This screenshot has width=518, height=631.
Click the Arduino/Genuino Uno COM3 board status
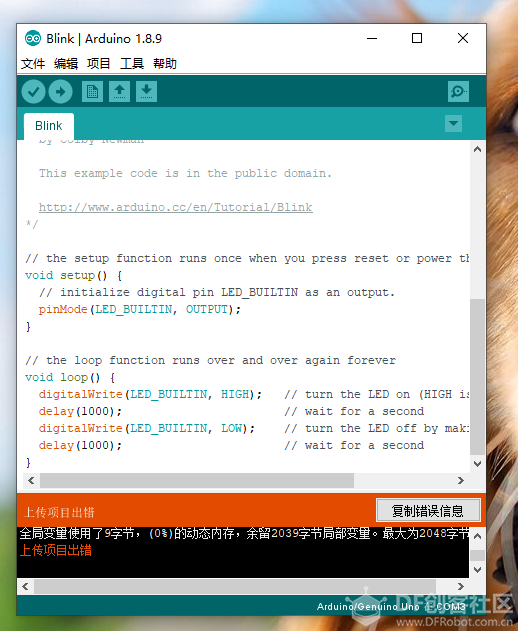point(391,606)
